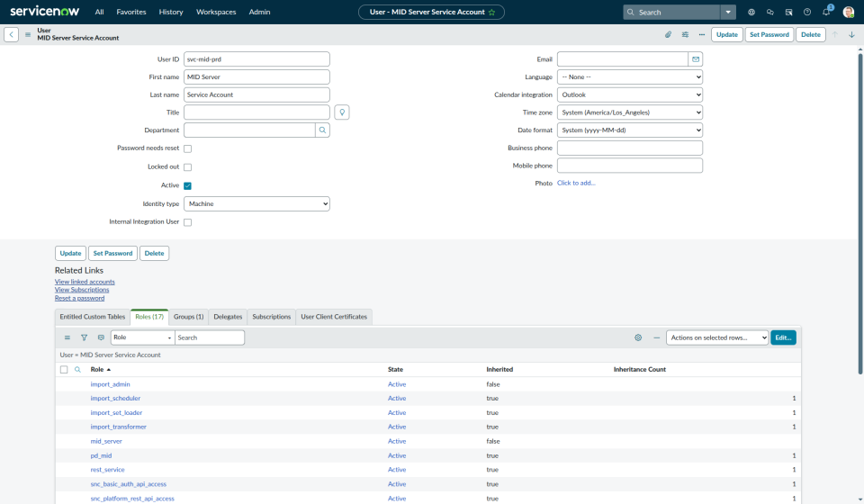The image size is (864, 504).
Task: Open the mid_server role link
Action: tap(106, 441)
